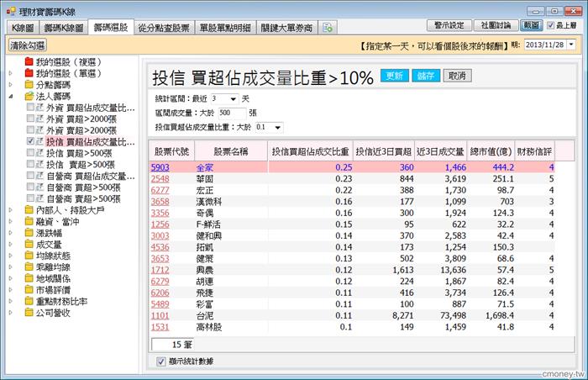Switch to the 關鍵大單券商 tab
The image size is (588, 380).
pyautogui.click(x=286, y=28)
